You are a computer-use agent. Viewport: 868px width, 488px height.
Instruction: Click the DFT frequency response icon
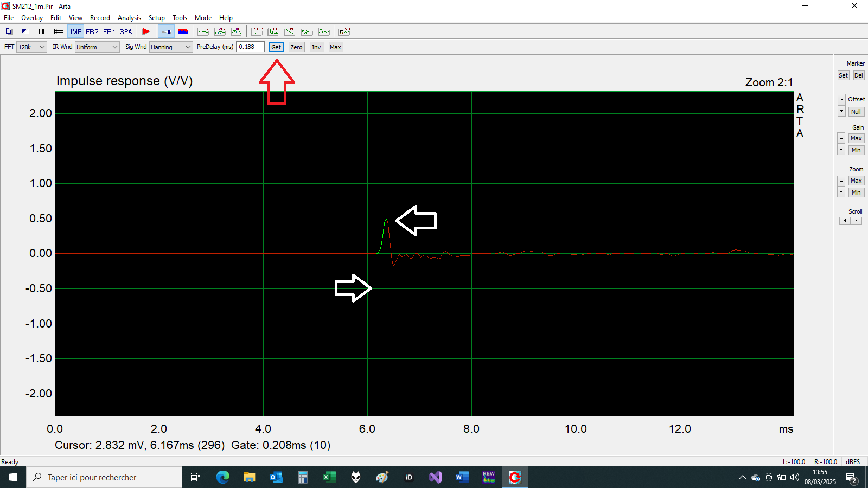(237, 31)
